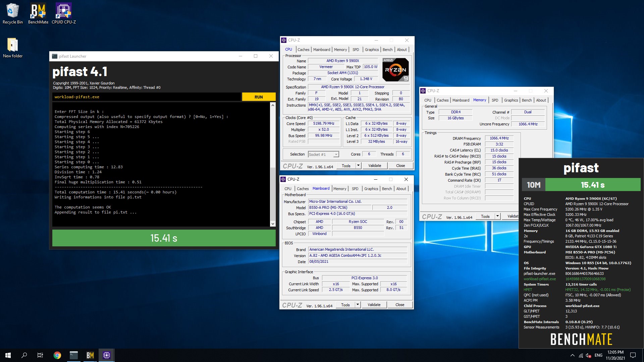Open the Recycle Bin desktop icon
The height and width of the screenshot is (362, 644).
(x=13, y=14)
